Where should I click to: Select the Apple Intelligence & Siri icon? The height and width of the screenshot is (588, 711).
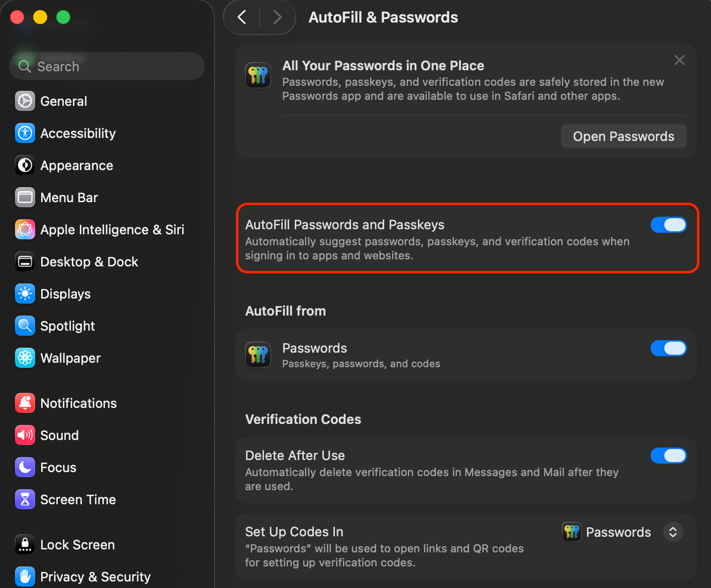tap(25, 230)
